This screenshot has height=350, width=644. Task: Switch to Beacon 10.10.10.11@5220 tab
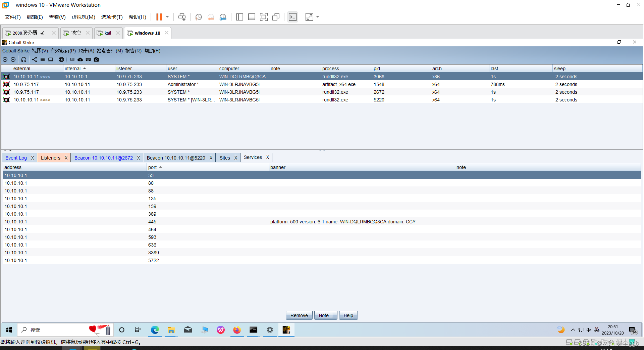[x=176, y=158]
